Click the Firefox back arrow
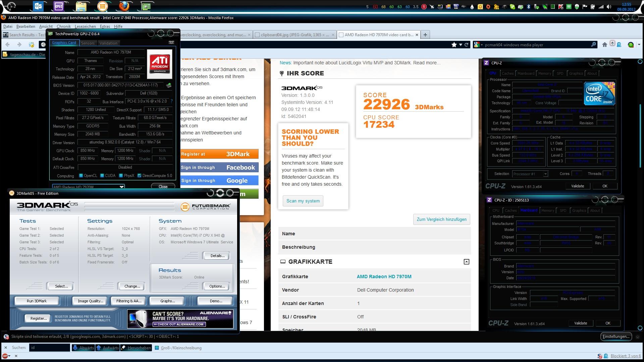The image size is (644, 362). (8, 45)
